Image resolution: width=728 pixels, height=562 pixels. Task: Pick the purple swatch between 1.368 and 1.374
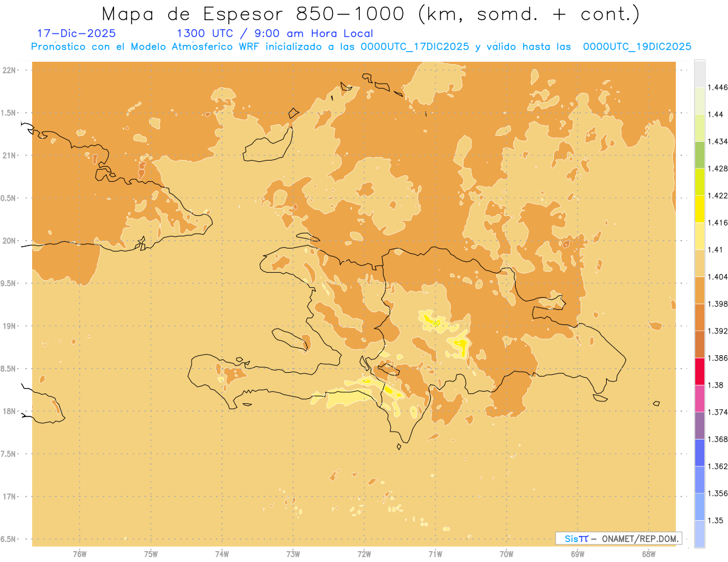699,426
